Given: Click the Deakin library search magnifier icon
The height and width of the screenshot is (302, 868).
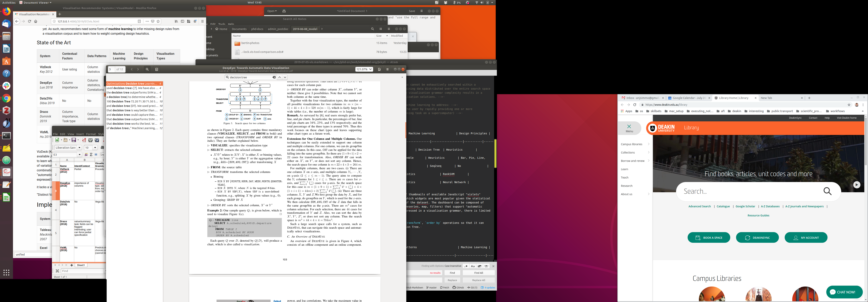Looking at the screenshot, I should (827, 191).
